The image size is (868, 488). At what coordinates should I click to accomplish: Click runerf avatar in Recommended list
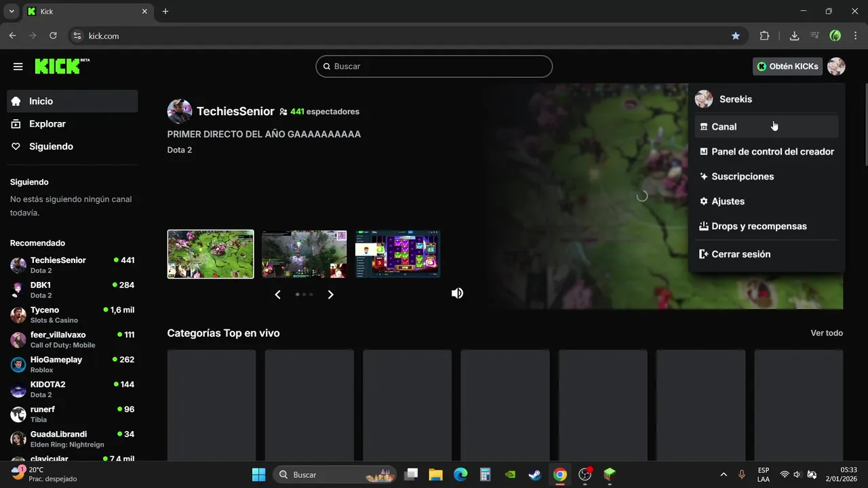point(18,414)
